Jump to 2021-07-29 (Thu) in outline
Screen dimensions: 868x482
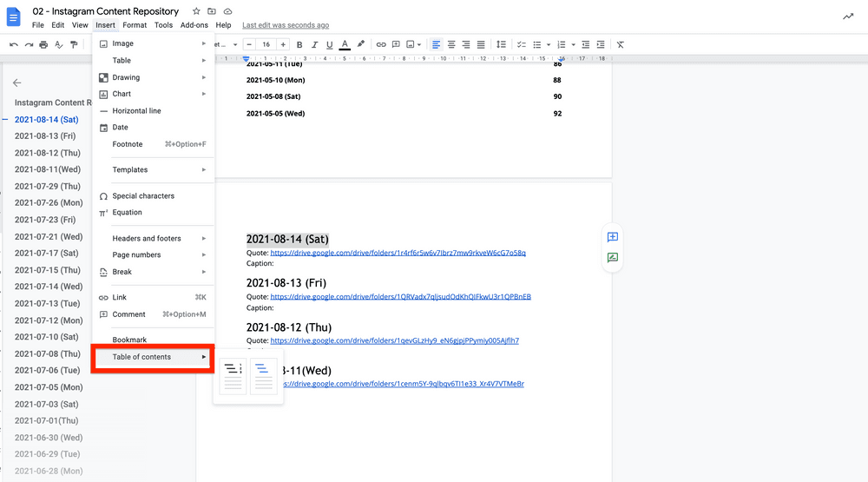click(48, 187)
